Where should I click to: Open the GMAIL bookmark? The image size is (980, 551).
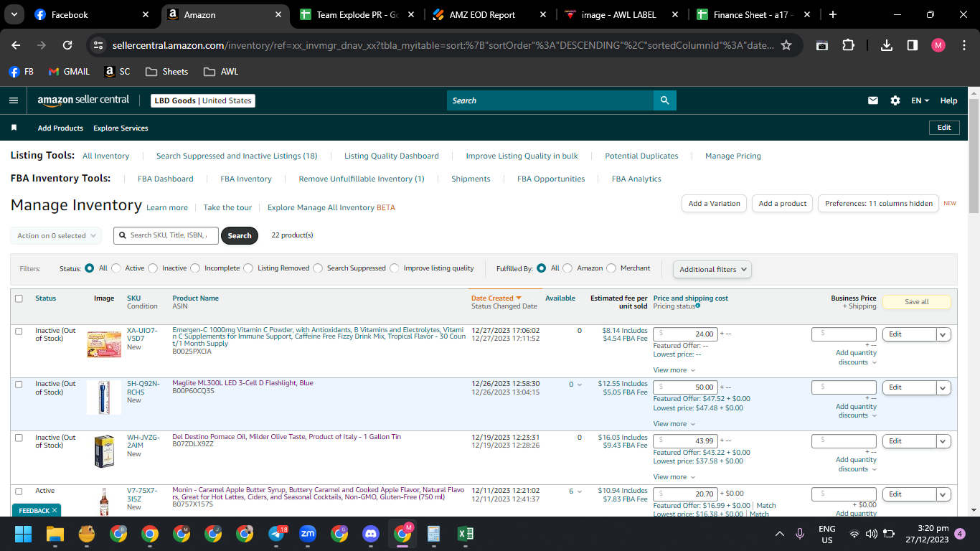pyautogui.click(x=69, y=72)
